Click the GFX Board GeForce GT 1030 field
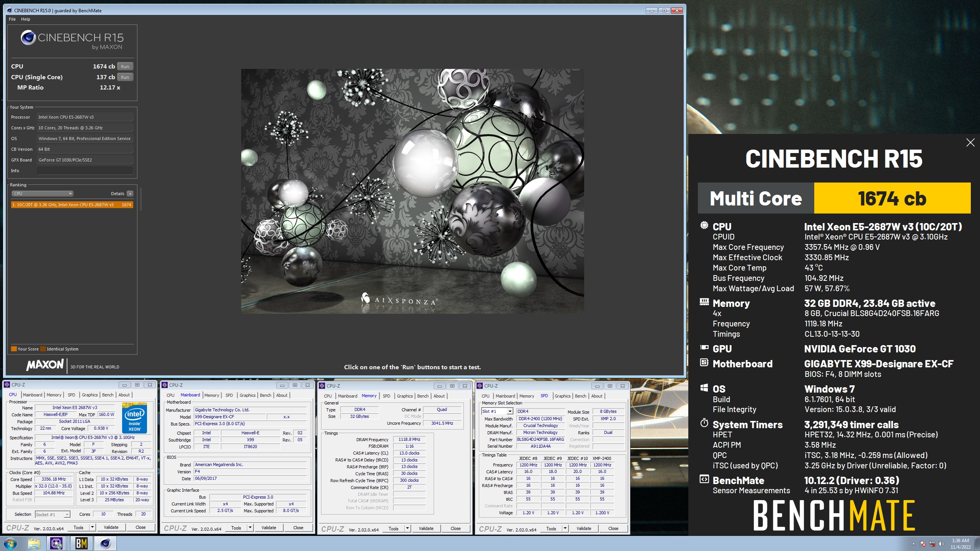Screen dimensions: 980x551 click(x=85, y=160)
